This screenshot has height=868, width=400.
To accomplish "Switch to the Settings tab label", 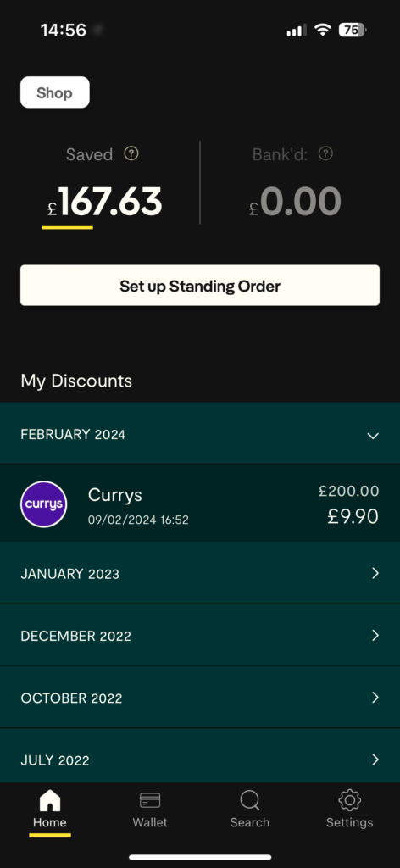I will [x=350, y=822].
